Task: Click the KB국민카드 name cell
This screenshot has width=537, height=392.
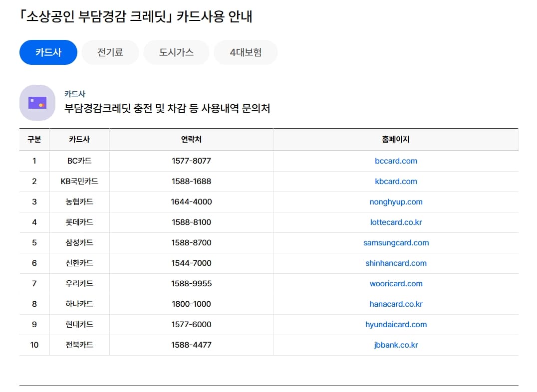Action: 79,182
